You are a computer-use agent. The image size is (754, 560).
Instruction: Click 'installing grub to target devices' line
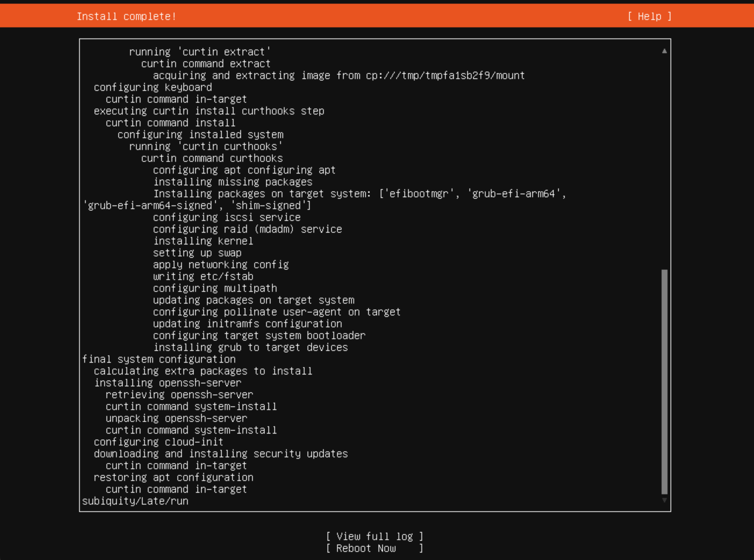tap(251, 347)
